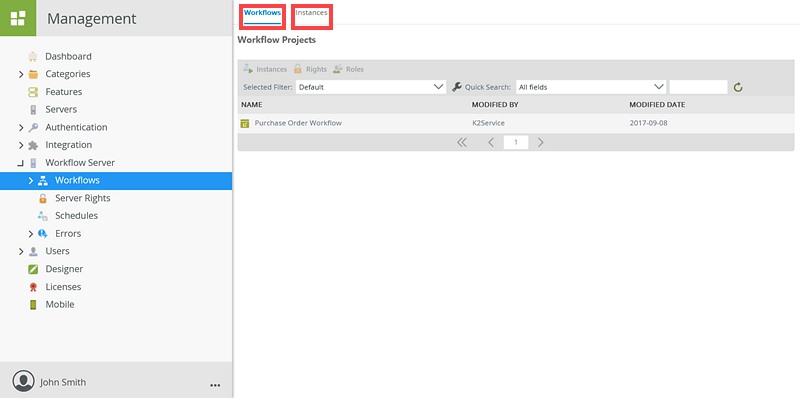This screenshot has height=398, width=800.
Task: Switch to the Workflows tab
Action: click(x=262, y=12)
